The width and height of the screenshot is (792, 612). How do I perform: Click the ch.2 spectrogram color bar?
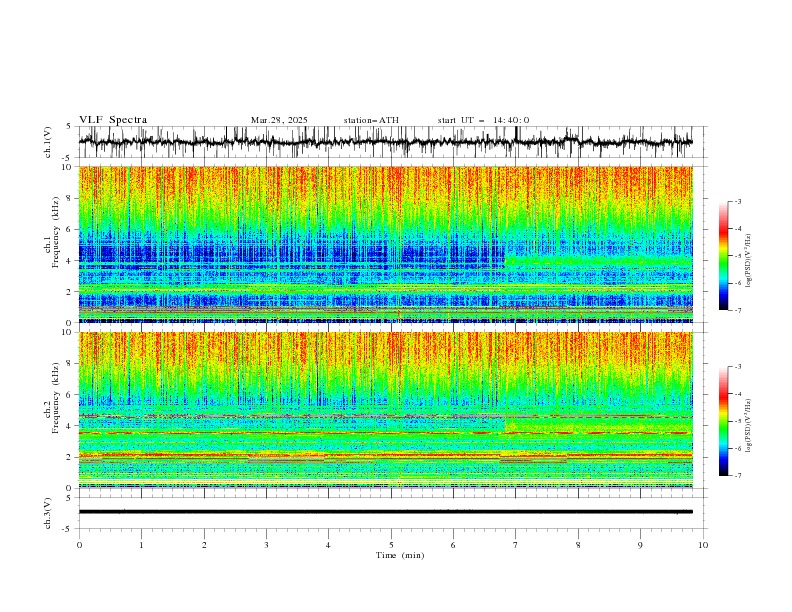[723, 421]
